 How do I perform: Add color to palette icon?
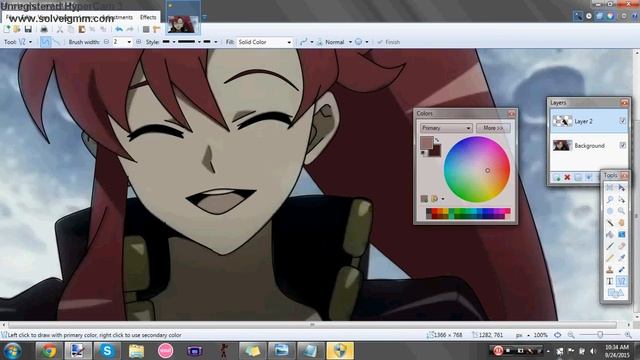424,199
